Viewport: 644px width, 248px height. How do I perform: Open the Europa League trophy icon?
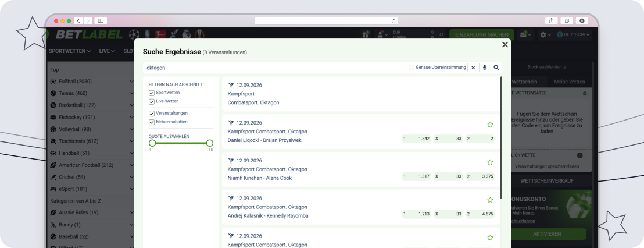click(199, 34)
